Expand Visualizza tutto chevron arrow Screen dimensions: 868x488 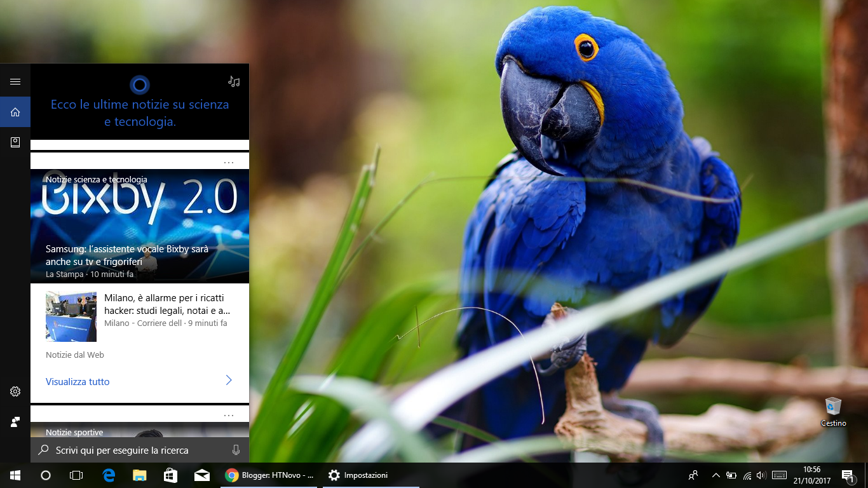click(x=229, y=381)
